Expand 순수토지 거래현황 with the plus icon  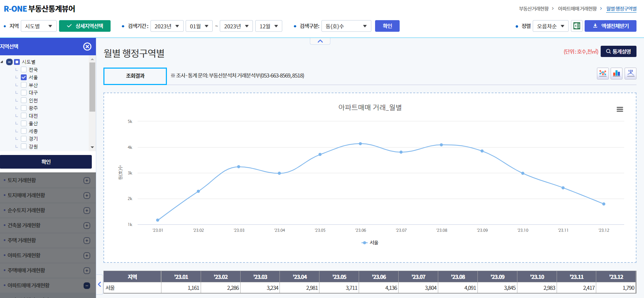(87, 211)
